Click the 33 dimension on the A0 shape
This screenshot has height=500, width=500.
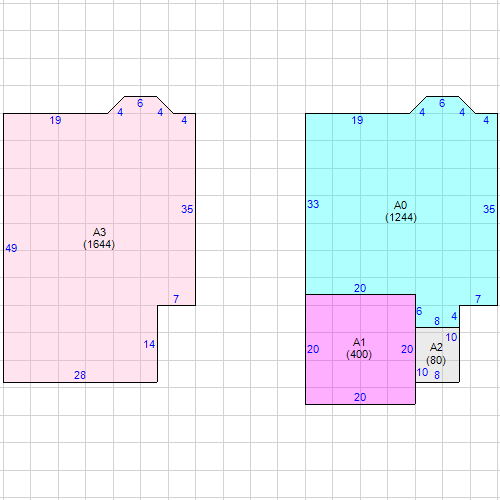pos(313,204)
